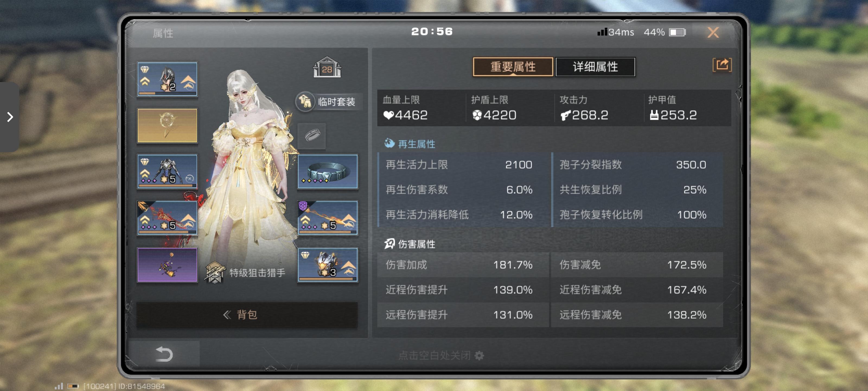Open close-on-blank-tap settings gear
Screen dimensions: 868x391
479,356
